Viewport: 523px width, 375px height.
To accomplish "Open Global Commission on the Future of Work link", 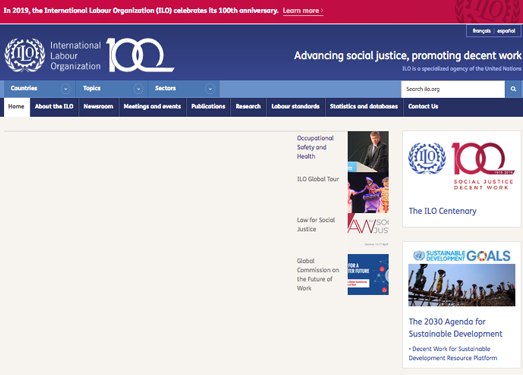I will 318,274.
